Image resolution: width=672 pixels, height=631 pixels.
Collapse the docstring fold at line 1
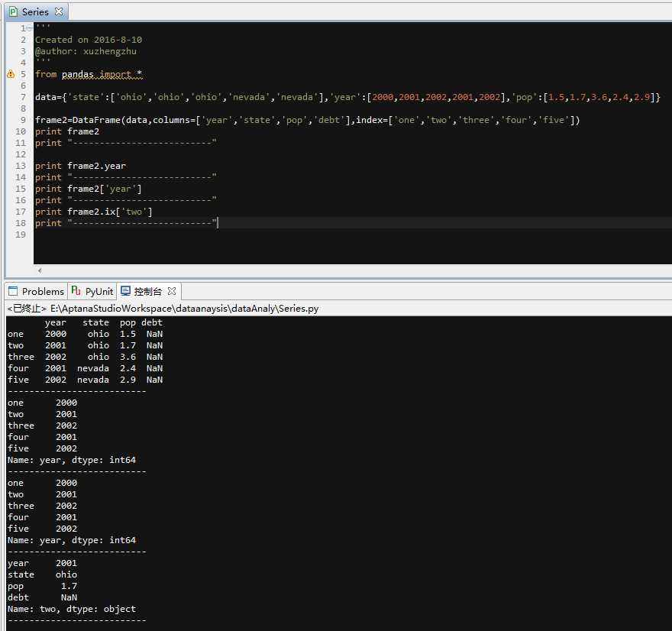[x=29, y=28]
